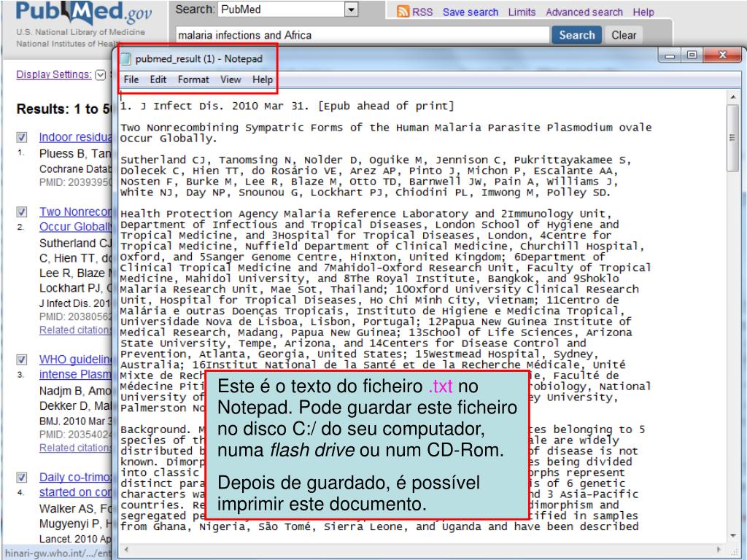Minimize the Notepad window
Screen dimensions: 747x560
[x=670, y=55]
